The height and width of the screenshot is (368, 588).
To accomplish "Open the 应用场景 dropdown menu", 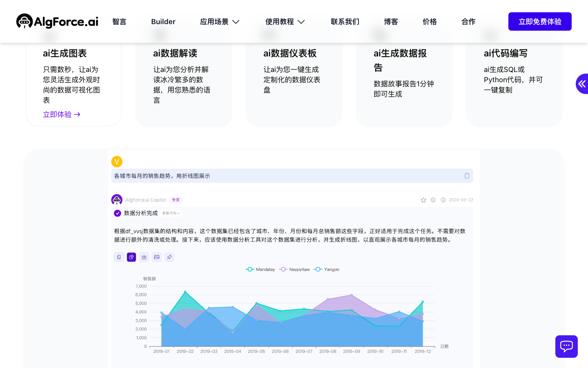I will pos(220,22).
